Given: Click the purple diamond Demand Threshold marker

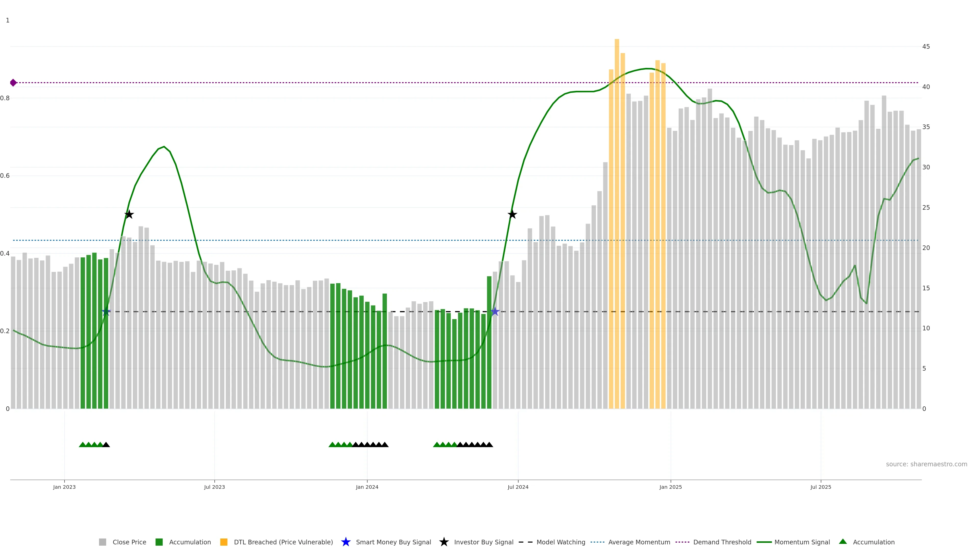Looking at the screenshot, I should pyautogui.click(x=13, y=82).
